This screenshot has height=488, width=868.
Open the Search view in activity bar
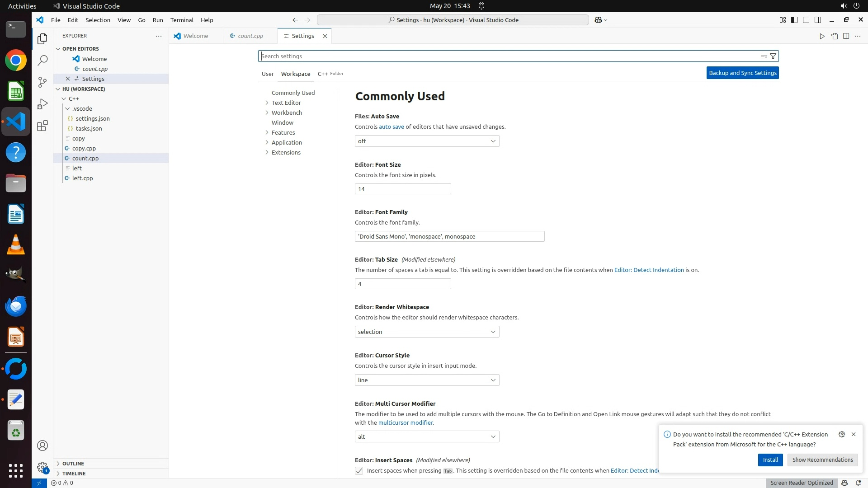(x=42, y=60)
